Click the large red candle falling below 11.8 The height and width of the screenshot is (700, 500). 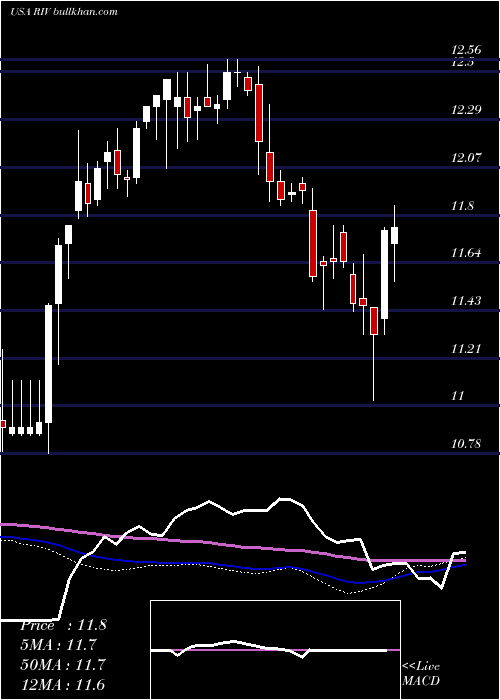(x=313, y=243)
